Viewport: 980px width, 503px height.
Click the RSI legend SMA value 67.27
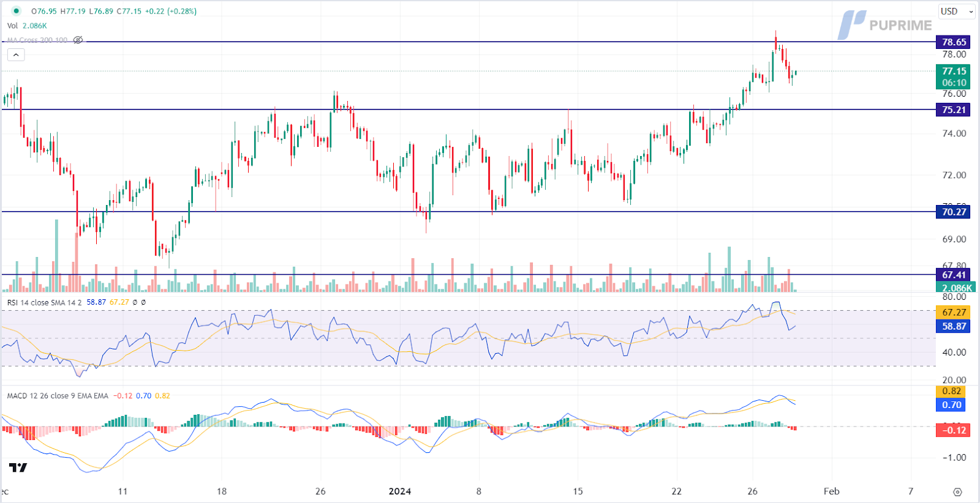119,302
